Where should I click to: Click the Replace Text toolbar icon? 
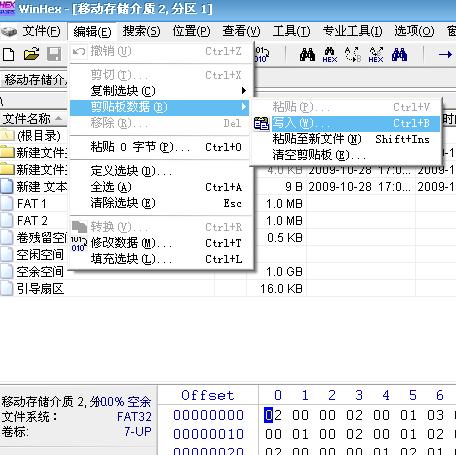coord(353,55)
